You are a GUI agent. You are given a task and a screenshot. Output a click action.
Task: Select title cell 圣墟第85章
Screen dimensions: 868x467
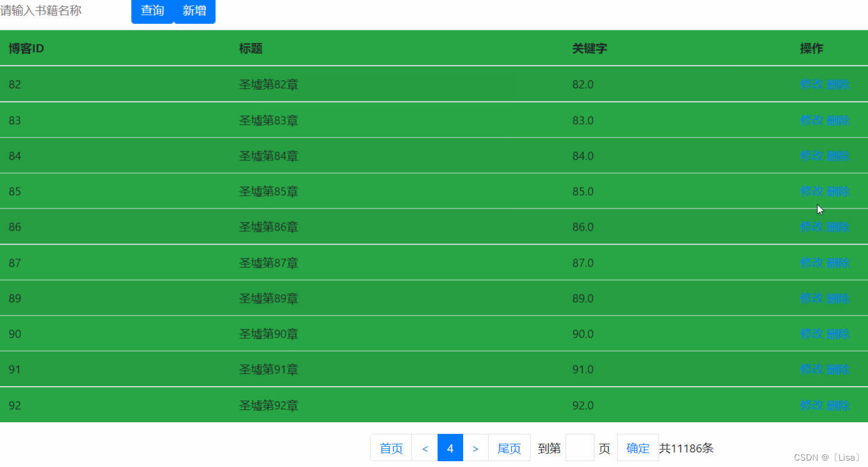pos(269,192)
